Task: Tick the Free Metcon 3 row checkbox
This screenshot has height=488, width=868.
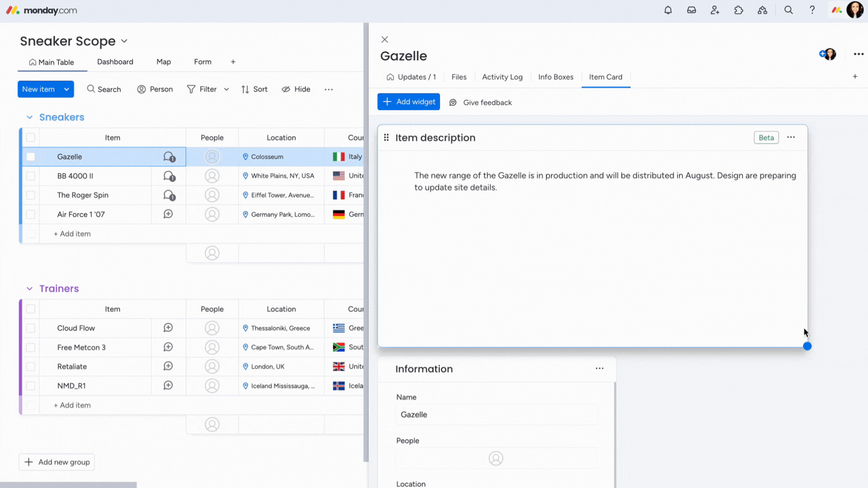Action: pyautogui.click(x=31, y=347)
